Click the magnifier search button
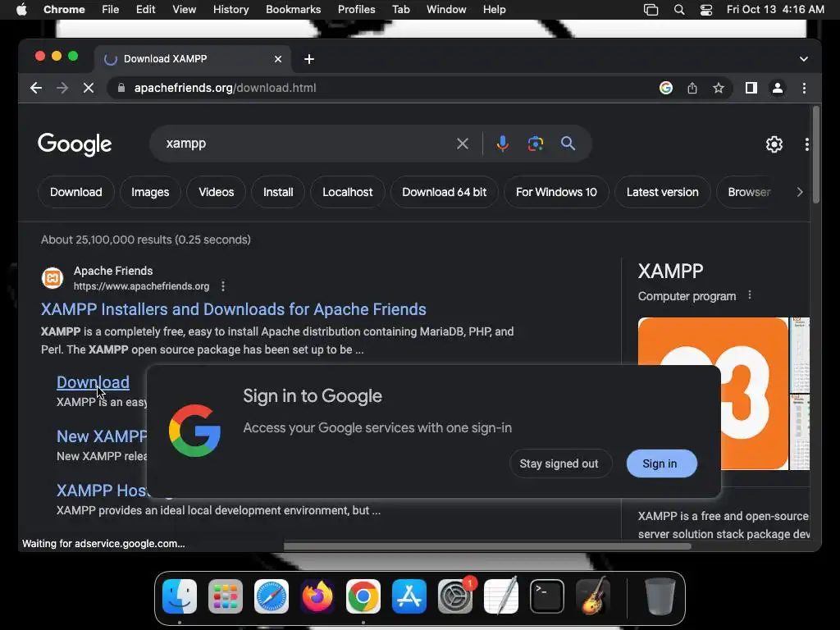 (568, 144)
